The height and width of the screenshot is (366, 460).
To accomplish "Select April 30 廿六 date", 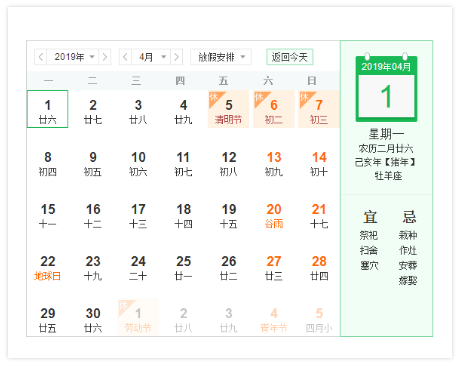I will tap(93, 320).
